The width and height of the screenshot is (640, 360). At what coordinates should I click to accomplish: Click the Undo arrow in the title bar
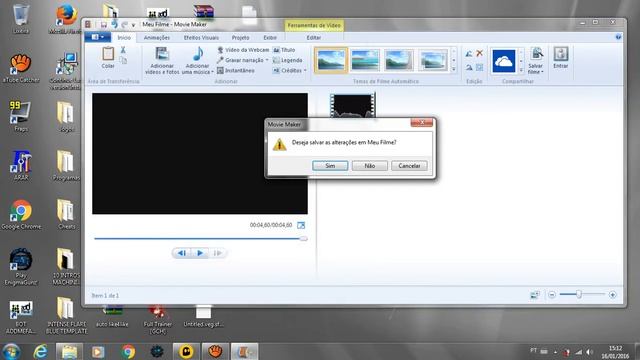coord(115,25)
